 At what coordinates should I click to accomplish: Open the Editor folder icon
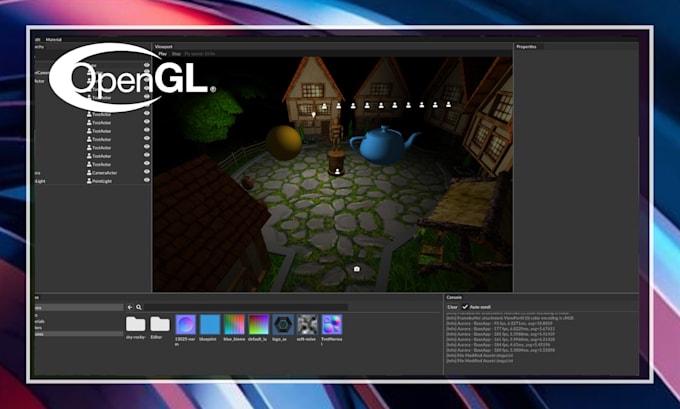coord(160,324)
